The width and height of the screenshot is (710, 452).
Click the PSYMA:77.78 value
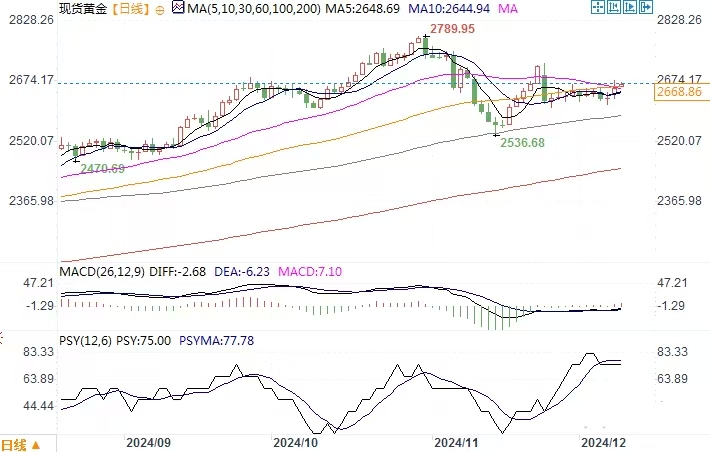216,341
